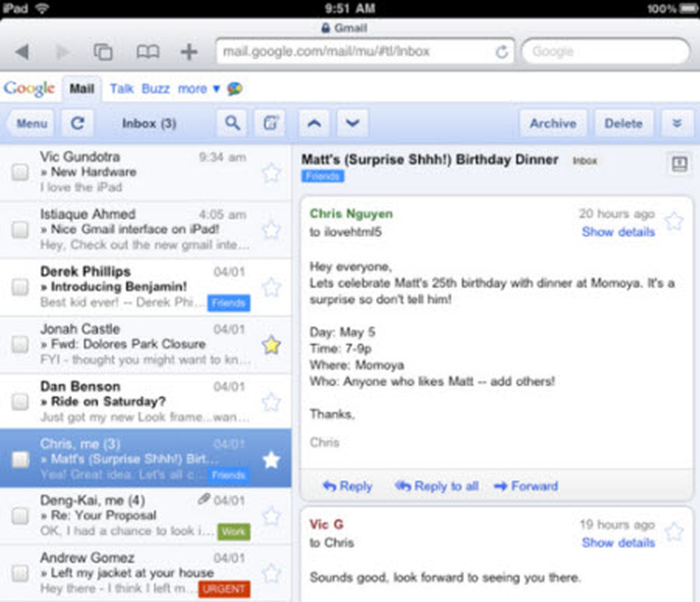Click Reply to all link
Viewport: 700px width, 602px height.
pyautogui.click(x=437, y=486)
